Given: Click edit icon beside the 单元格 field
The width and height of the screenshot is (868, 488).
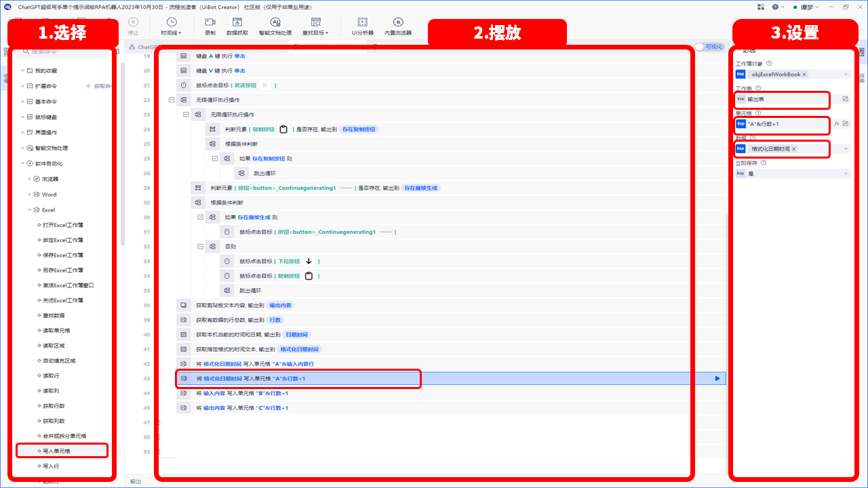Looking at the screenshot, I should point(846,124).
